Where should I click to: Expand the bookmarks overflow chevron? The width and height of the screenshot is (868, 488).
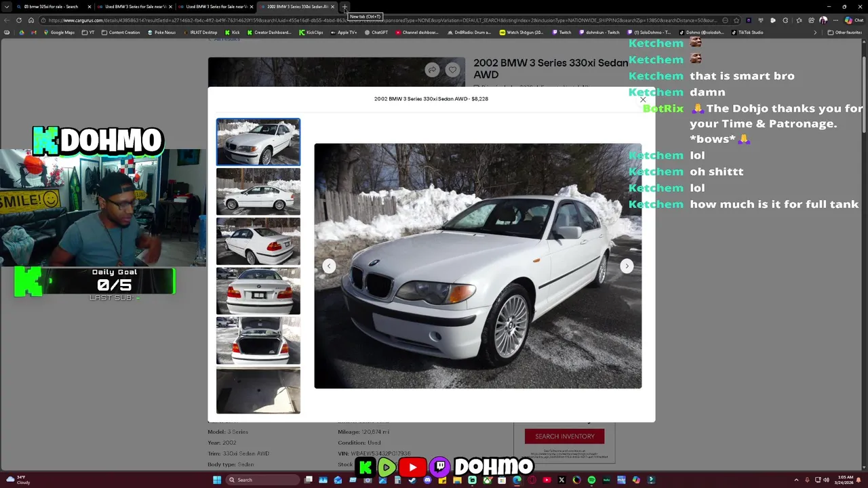(x=816, y=33)
